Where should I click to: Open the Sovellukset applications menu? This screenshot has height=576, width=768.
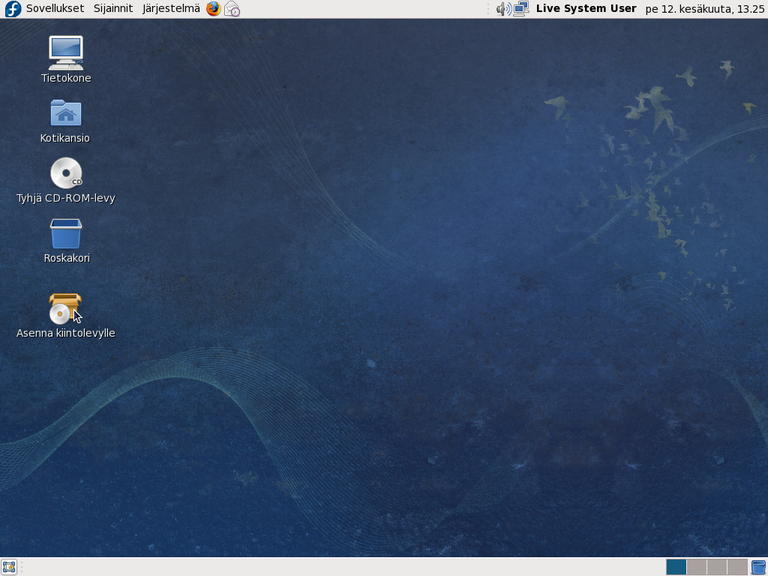(x=54, y=9)
